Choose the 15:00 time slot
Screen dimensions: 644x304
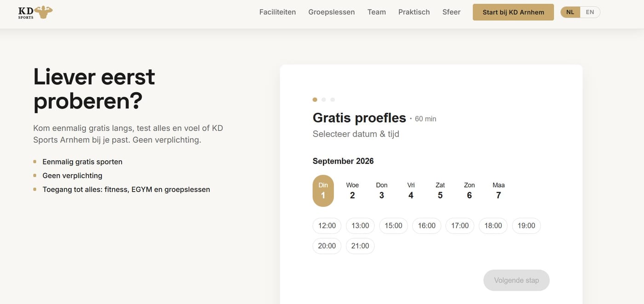[x=393, y=226]
